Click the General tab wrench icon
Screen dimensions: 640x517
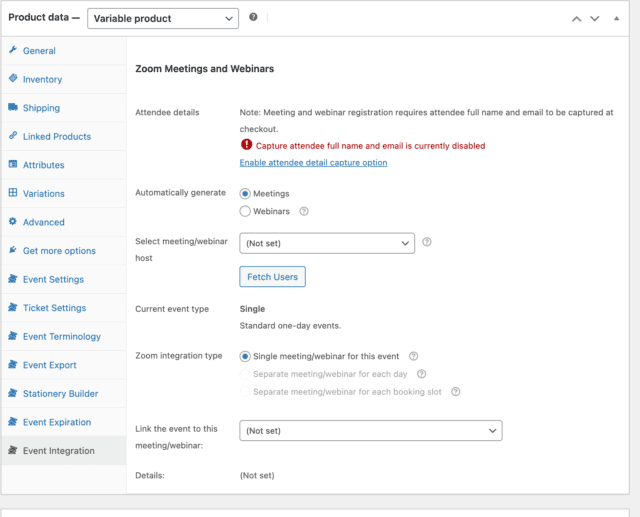(x=12, y=50)
